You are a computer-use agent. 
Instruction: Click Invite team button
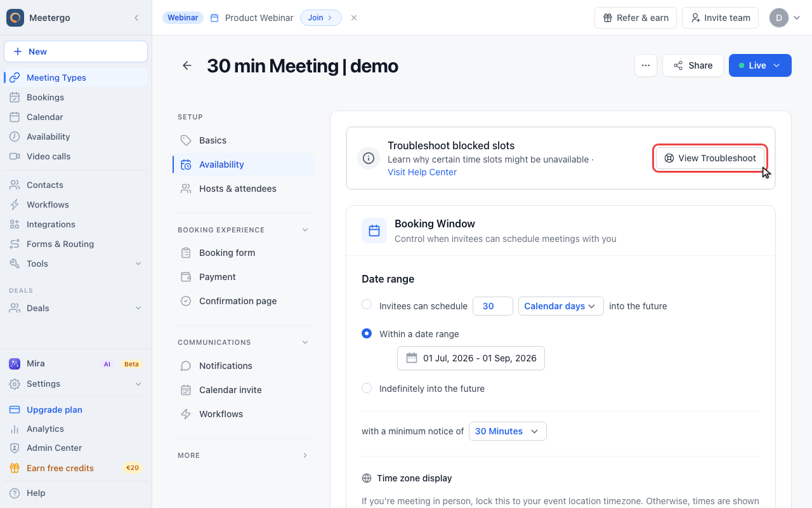(x=720, y=18)
